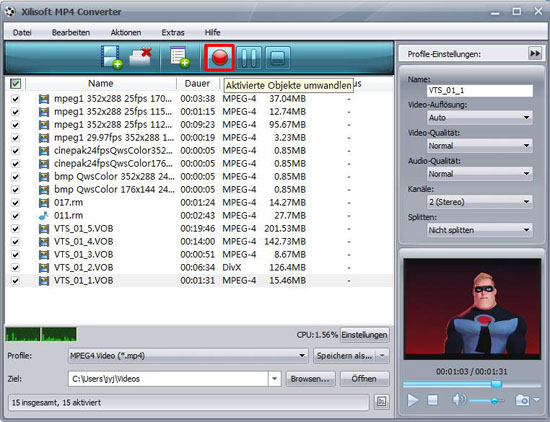Open the Audio-Qualität dropdown
The height and width of the screenshot is (422, 550).
(x=479, y=174)
